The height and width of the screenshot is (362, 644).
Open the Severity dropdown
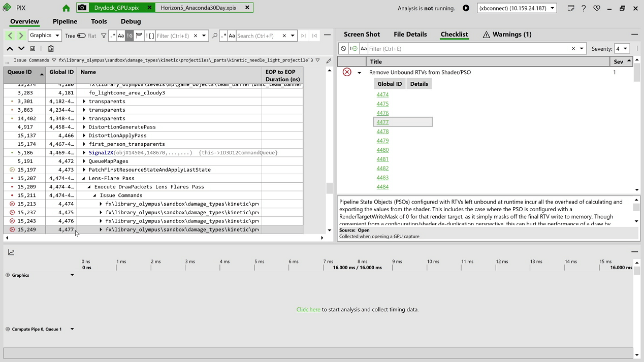pos(622,49)
